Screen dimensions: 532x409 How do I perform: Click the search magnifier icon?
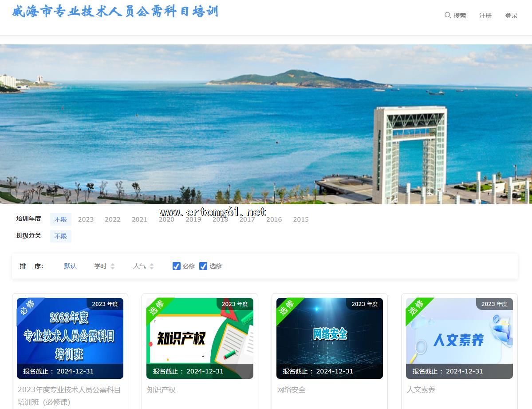coord(447,15)
